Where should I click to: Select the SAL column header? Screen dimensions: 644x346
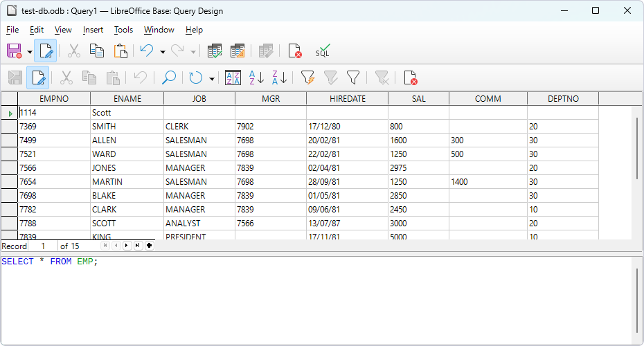click(x=418, y=98)
